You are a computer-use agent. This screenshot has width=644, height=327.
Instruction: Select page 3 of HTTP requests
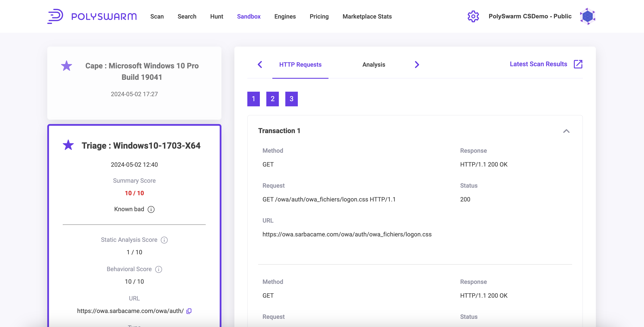point(292,99)
